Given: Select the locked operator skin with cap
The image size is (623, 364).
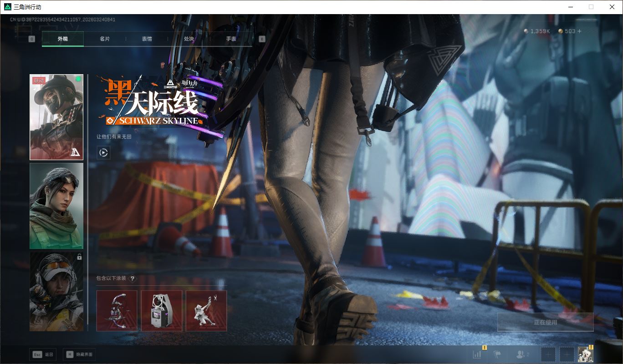Looking at the screenshot, I should (56, 292).
